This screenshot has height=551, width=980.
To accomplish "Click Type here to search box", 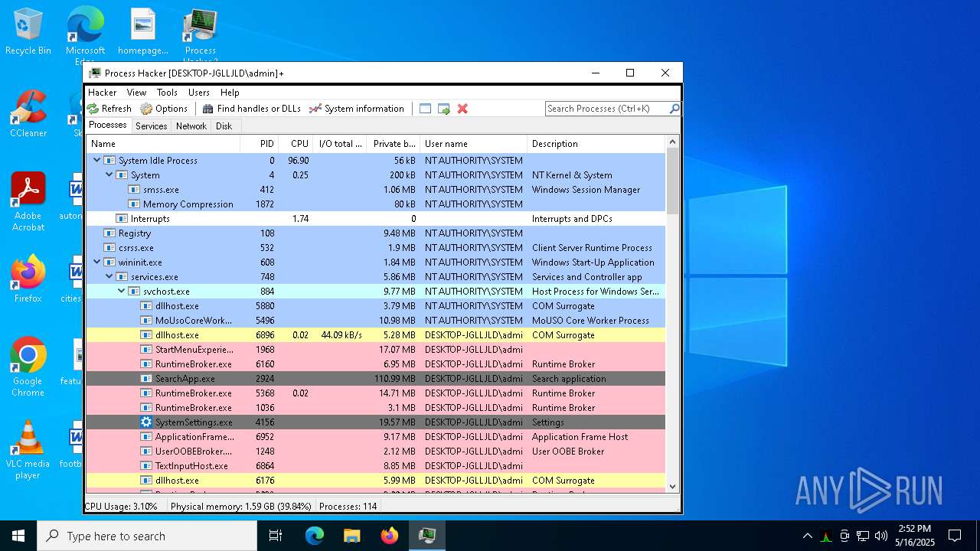I will [147, 536].
